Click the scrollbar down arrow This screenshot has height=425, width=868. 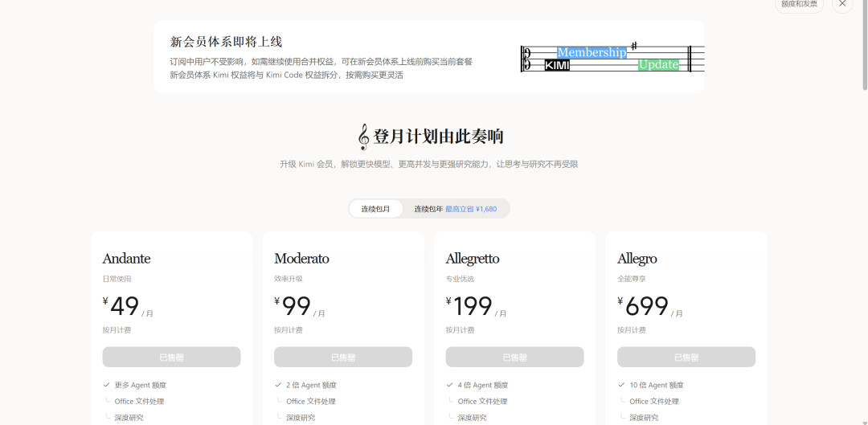865,422
